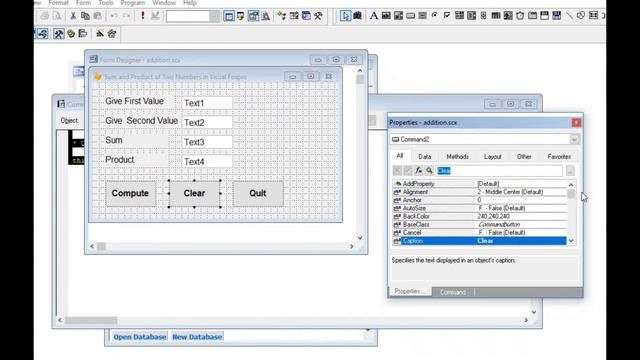Click the Copy toolbar icon
Image resolution: width=640 pixels, height=360 pixels.
[x=85, y=16]
